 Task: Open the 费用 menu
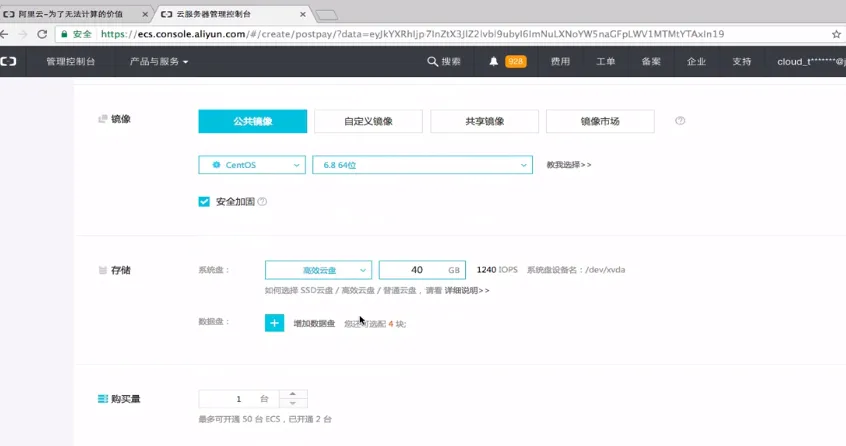(x=560, y=61)
